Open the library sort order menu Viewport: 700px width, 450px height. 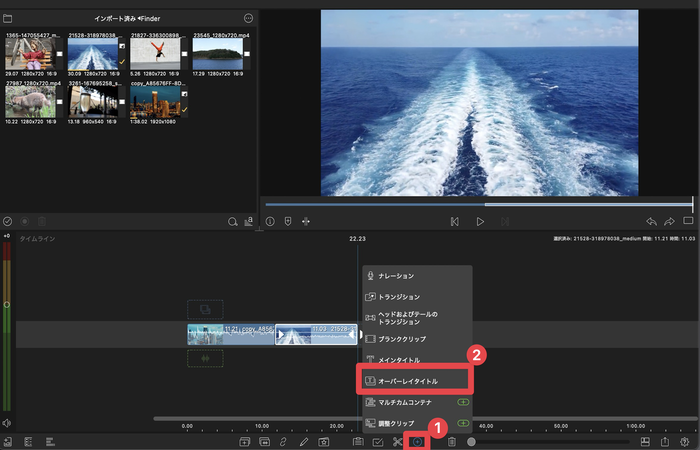click(x=248, y=221)
